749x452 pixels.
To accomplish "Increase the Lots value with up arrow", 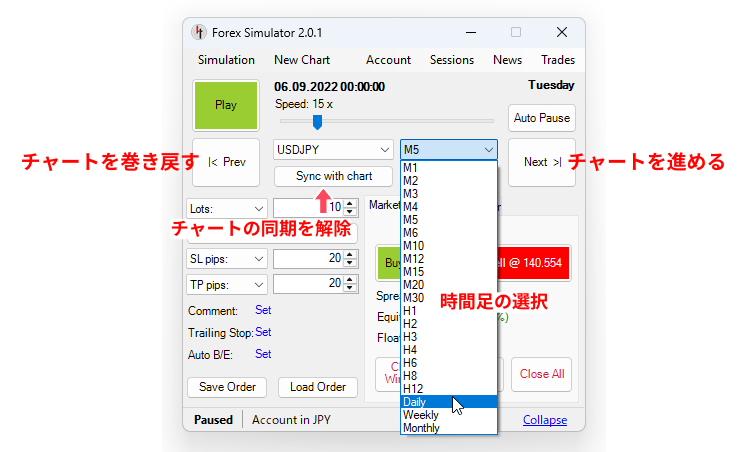I will point(350,204).
